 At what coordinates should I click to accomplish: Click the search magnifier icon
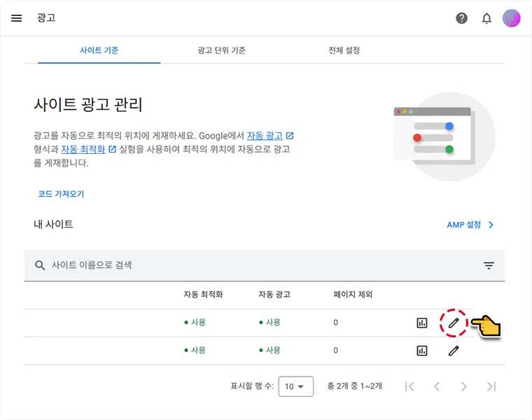tap(40, 265)
